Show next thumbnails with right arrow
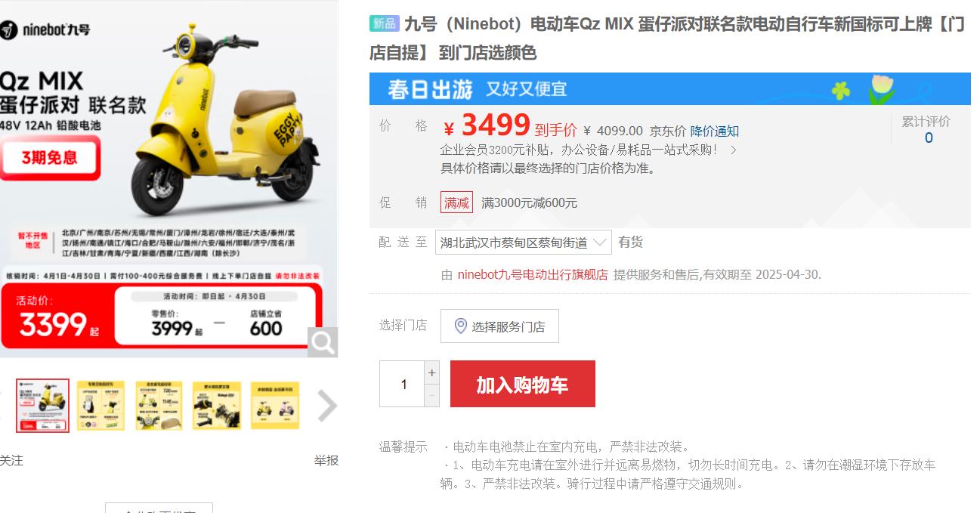The width and height of the screenshot is (980, 513). click(326, 406)
